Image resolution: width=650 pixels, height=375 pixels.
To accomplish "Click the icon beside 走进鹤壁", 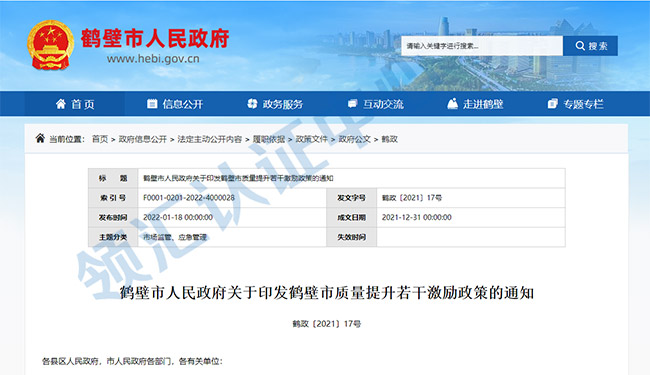I will (452, 104).
